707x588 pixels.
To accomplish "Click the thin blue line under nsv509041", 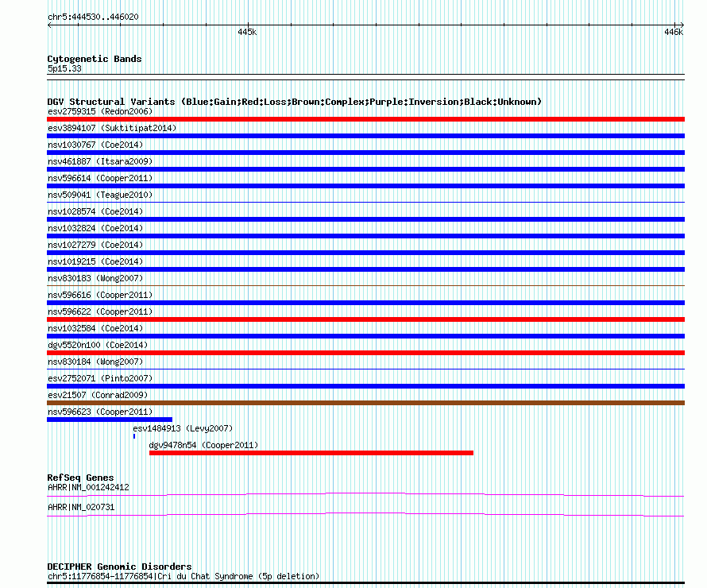I will pos(365,202).
